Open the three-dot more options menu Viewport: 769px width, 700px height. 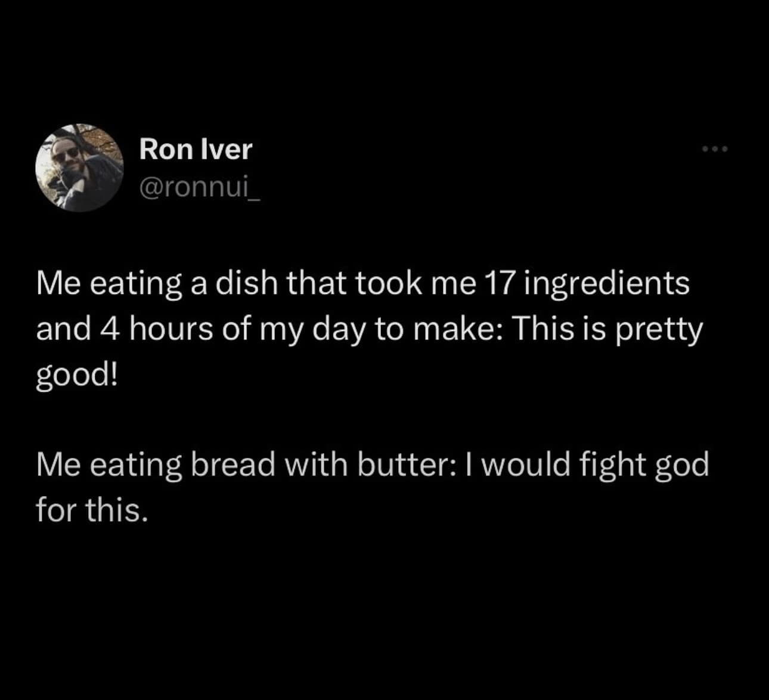coord(715,149)
